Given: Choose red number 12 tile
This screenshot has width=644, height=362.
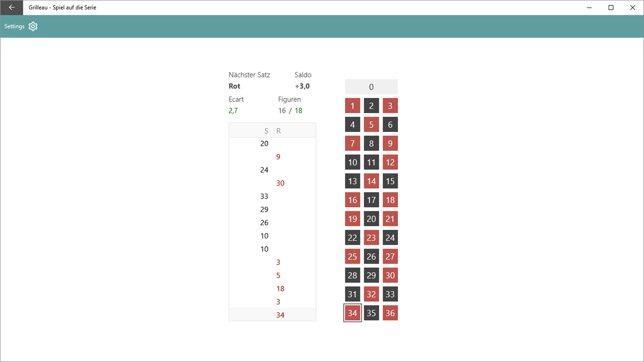Looking at the screenshot, I should [x=390, y=162].
